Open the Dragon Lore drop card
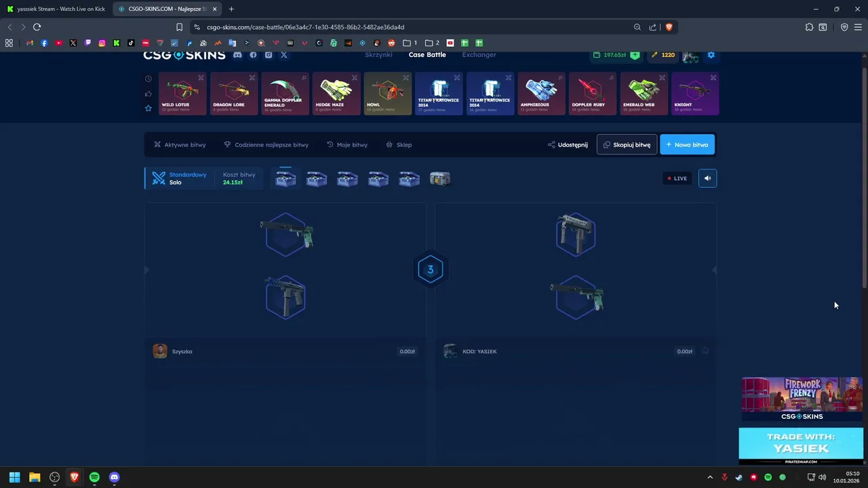The image size is (868, 488). pos(234,94)
